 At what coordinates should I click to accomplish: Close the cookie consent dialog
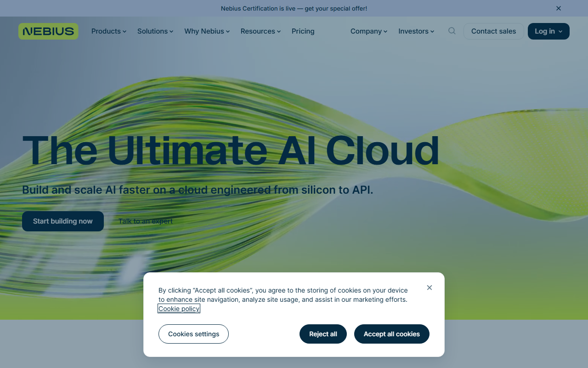[x=430, y=287]
